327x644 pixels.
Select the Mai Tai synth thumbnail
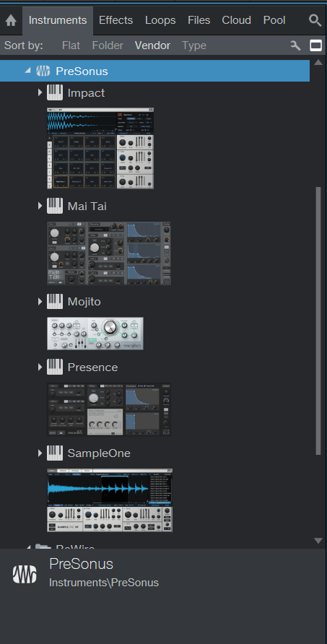(109, 253)
